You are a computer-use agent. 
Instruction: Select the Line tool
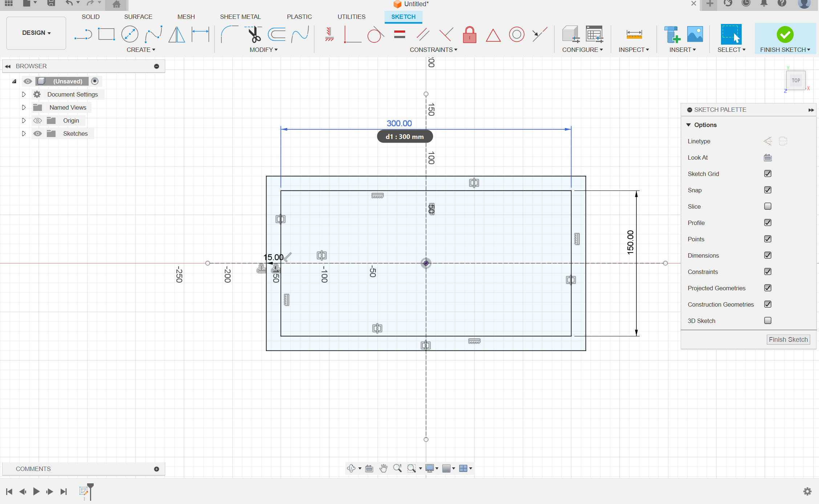pyautogui.click(x=83, y=35)
